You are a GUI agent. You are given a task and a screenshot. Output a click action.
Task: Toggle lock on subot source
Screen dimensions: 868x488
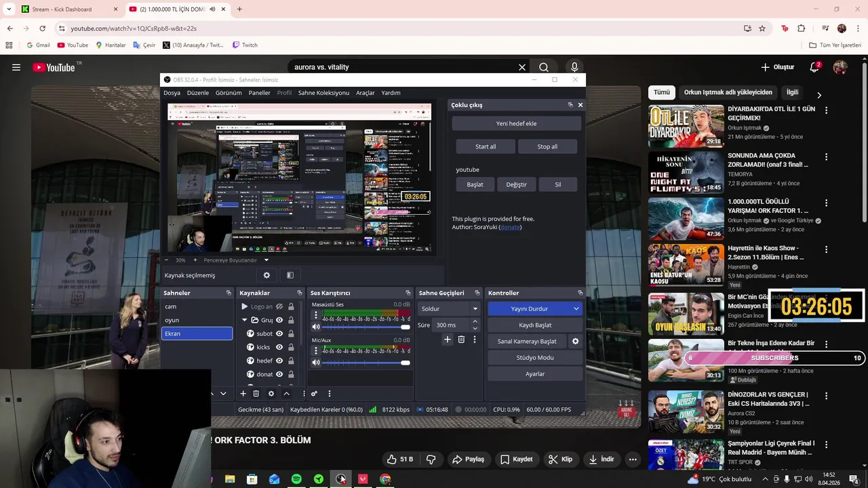point(291,333)
